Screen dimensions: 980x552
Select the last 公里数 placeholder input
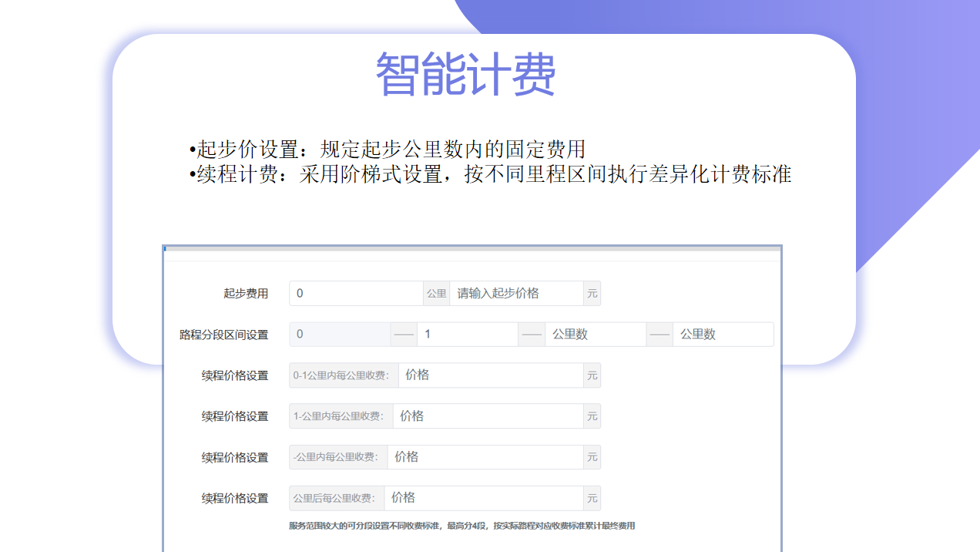(722, 335)
